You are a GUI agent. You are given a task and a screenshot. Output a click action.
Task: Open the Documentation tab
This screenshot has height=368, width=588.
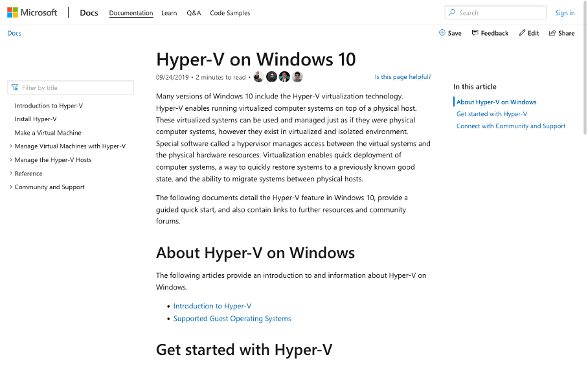pos(131,13)
